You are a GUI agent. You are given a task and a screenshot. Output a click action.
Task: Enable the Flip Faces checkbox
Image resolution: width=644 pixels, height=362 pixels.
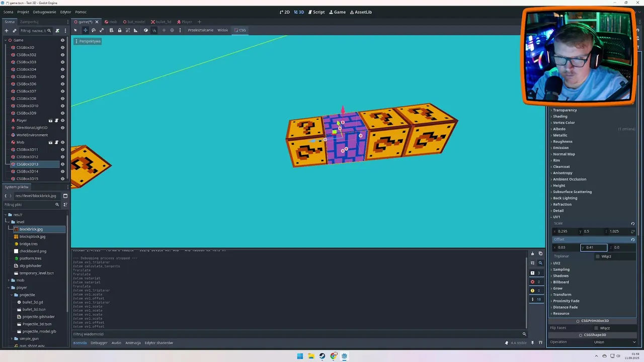[x=596, y=328]
